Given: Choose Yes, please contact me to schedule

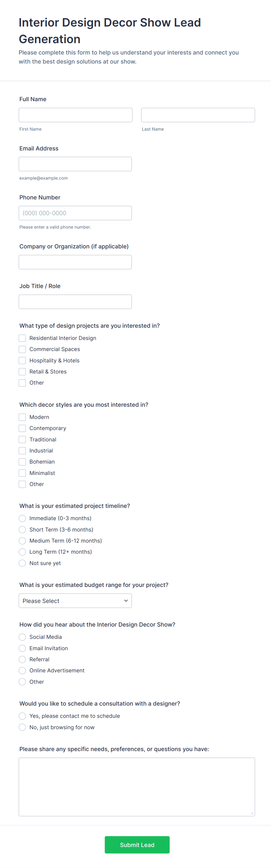Looking at the screenshot, I should click(22, 716).
